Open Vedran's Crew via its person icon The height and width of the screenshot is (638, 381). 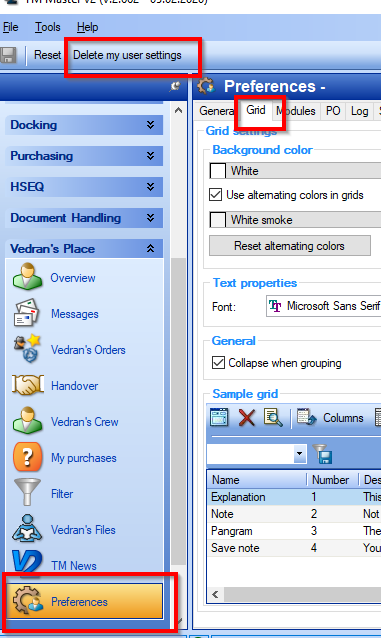27,420
